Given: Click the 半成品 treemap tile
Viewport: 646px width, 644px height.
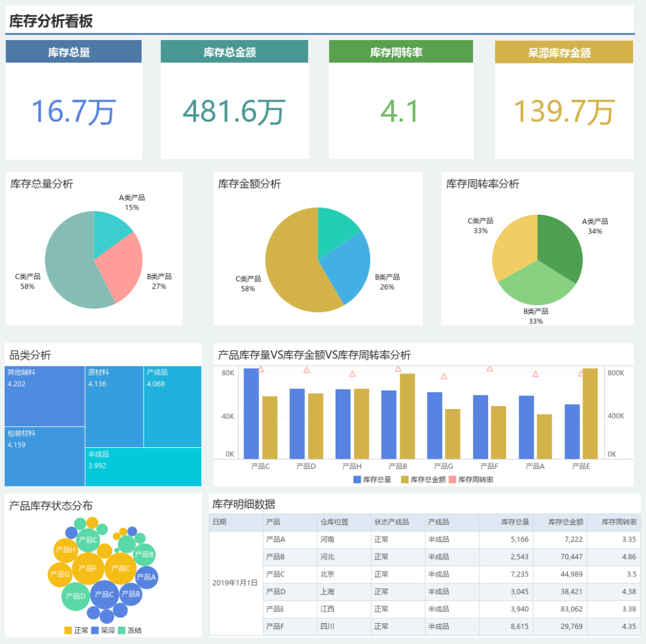Looking at the screenshot, I should pos(143,466).
